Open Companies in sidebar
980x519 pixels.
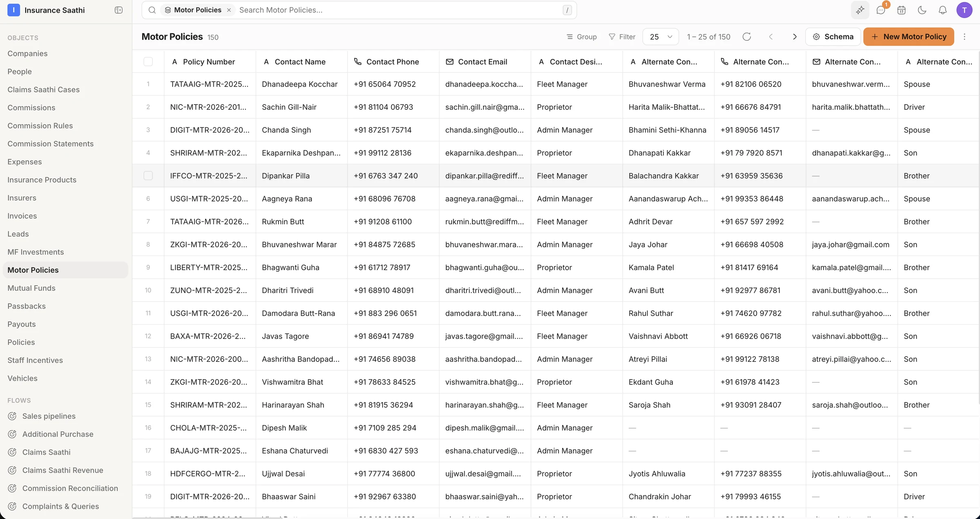(27, 53)
